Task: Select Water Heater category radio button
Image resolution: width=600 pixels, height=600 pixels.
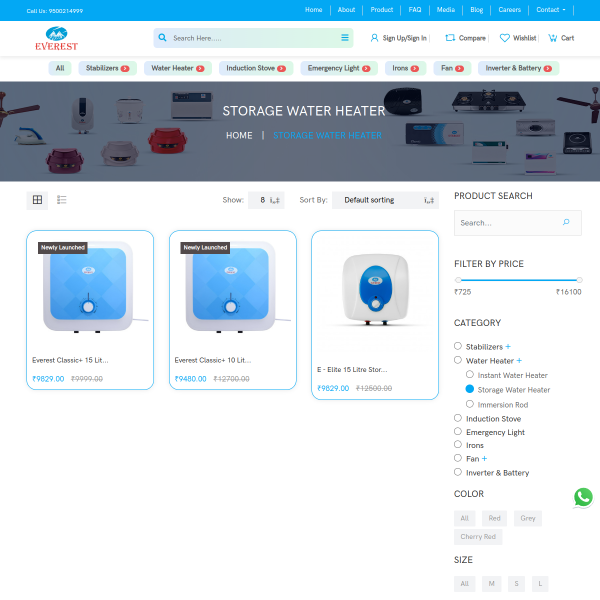Action: pyautogui.click(x=458, y=360)
